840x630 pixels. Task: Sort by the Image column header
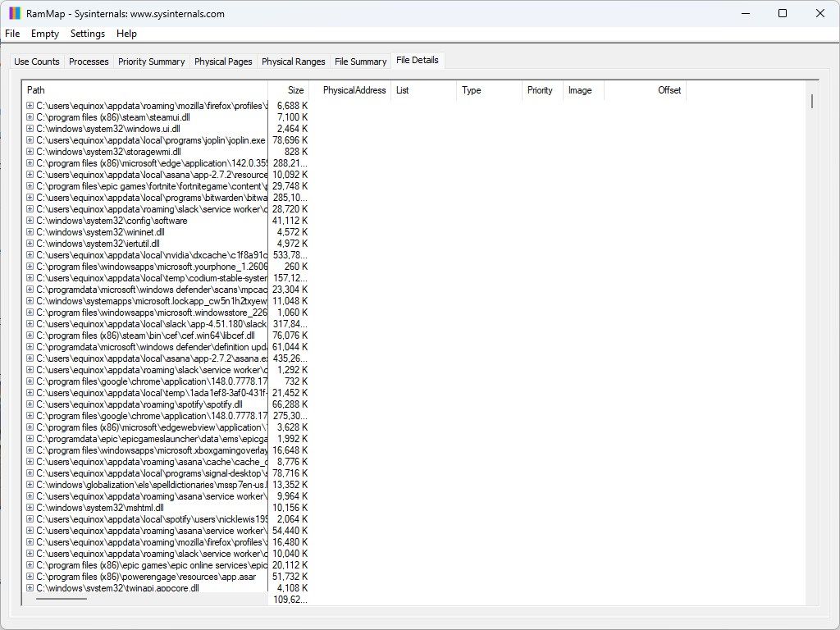tap(583, 90)
